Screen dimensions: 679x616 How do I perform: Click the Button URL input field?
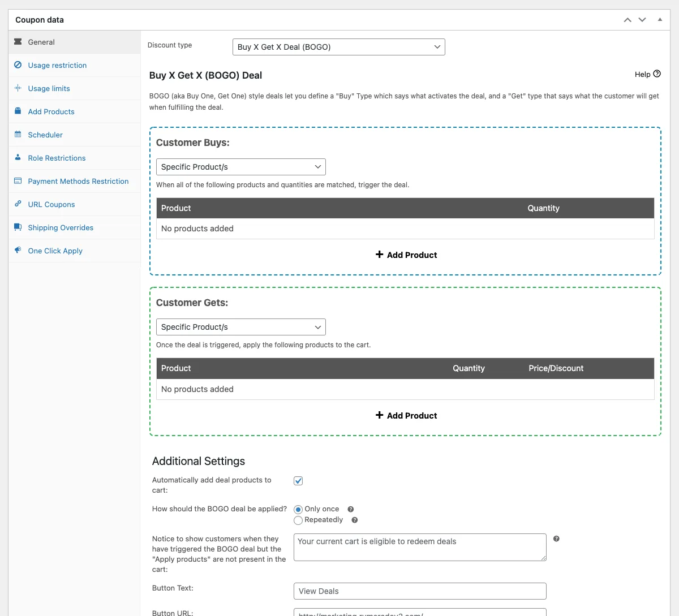coord(420,612)
